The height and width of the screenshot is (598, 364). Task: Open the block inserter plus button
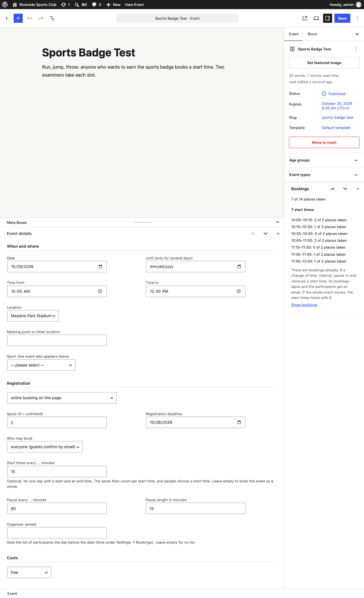[x=18, y=18]
